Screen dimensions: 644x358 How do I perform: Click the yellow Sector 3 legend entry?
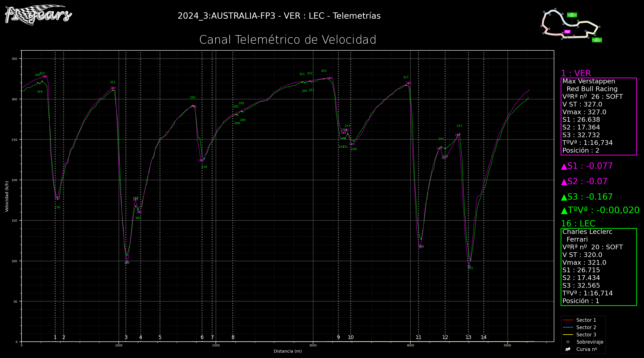click(x=568, y=335)
